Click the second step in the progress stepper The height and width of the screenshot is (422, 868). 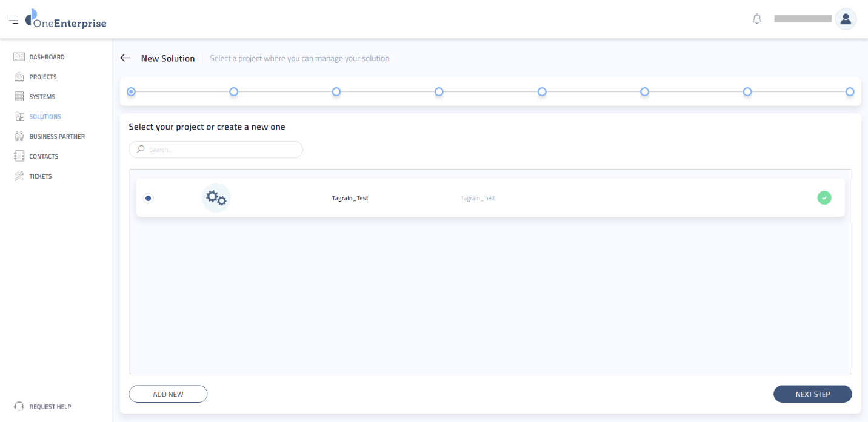pos(234,91)
